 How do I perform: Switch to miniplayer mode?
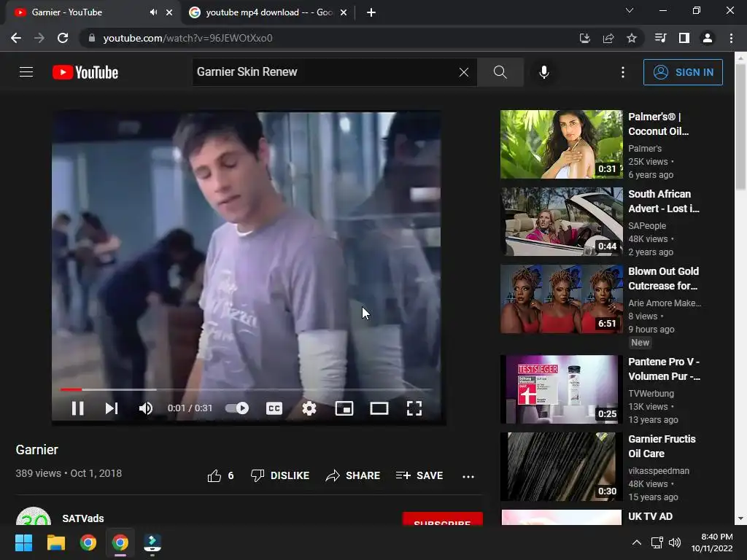(x=344, y=408)
